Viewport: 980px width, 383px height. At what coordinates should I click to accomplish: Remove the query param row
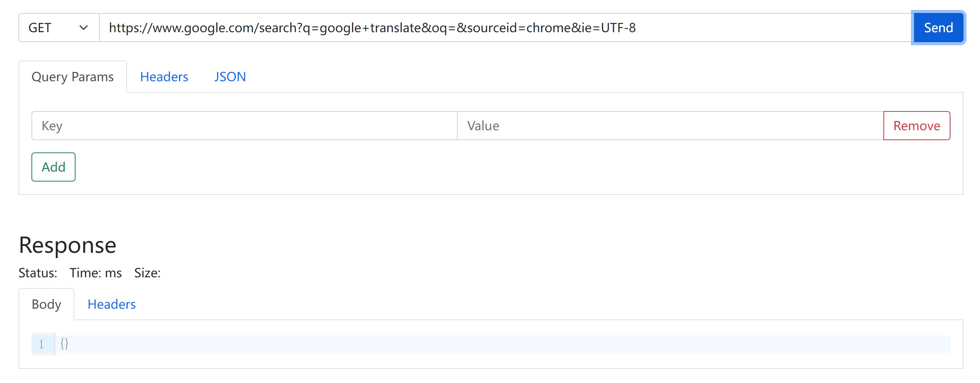point(917,126)
